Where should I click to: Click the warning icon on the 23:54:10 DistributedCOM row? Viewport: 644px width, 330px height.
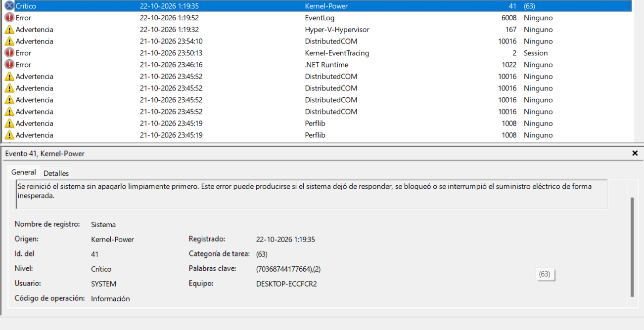coord(9,41)
